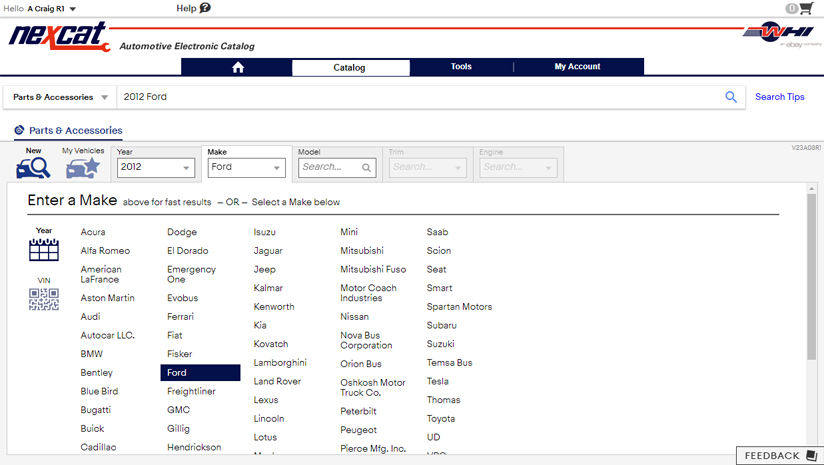This screenshot has height=465, width=824.
Task: Select the make BMW
Action: (91, 354)
